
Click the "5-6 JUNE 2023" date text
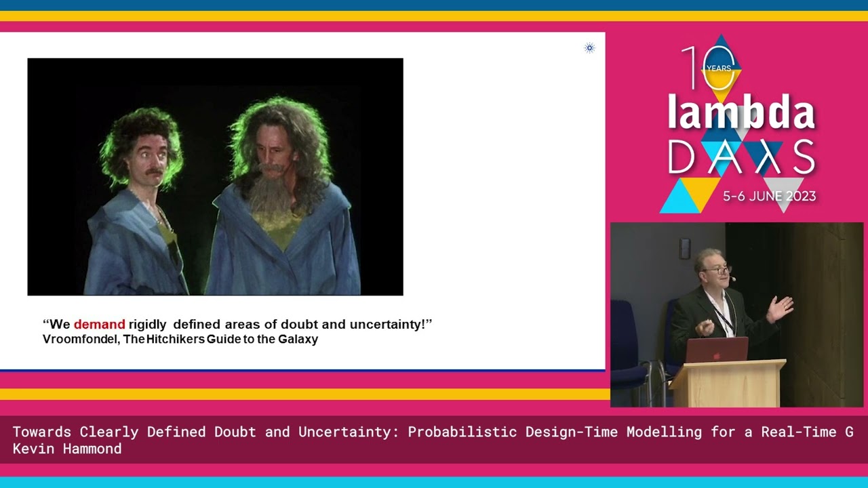coord(769,197)
